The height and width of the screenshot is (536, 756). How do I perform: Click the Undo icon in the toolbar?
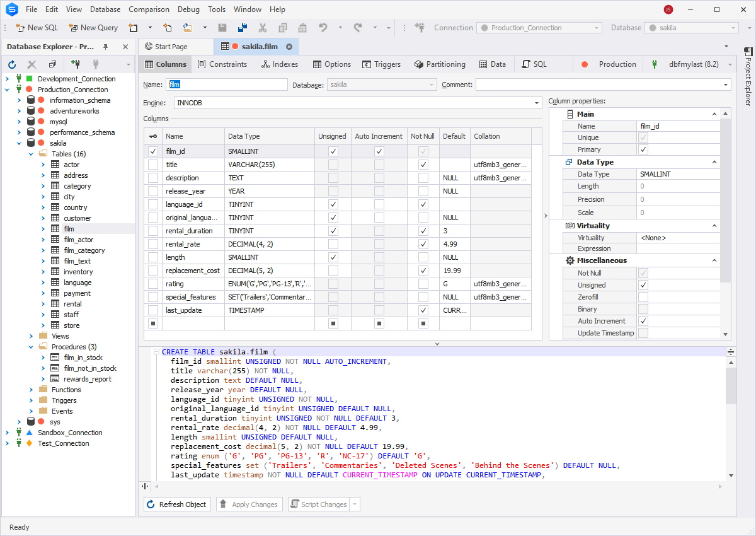pyautogui.click(x=323, y=27)
